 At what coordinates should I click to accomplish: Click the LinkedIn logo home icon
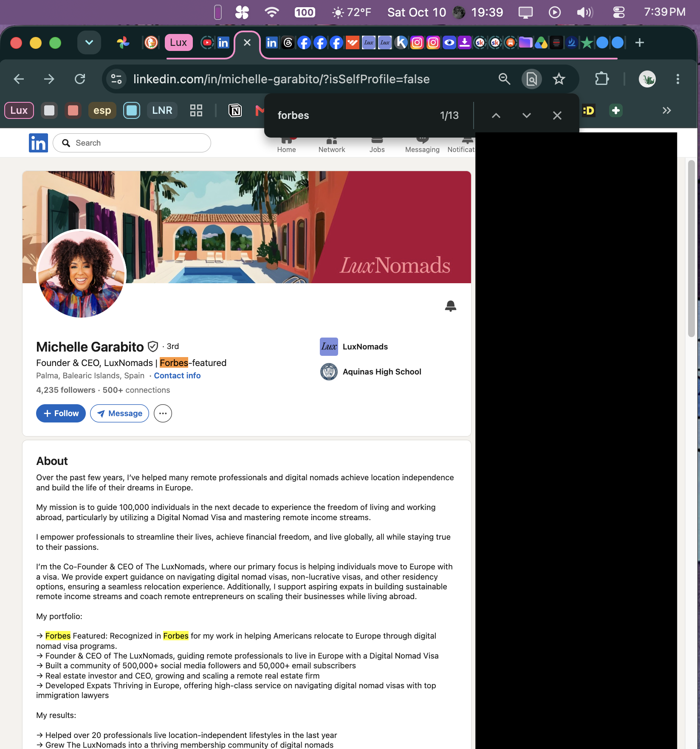[x=38, y=143]
